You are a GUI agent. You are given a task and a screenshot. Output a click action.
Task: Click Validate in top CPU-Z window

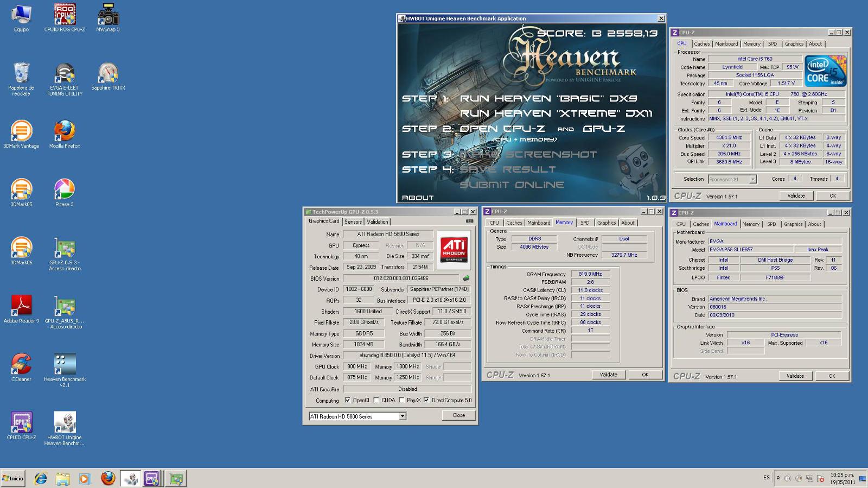click(x=796, y=195)
